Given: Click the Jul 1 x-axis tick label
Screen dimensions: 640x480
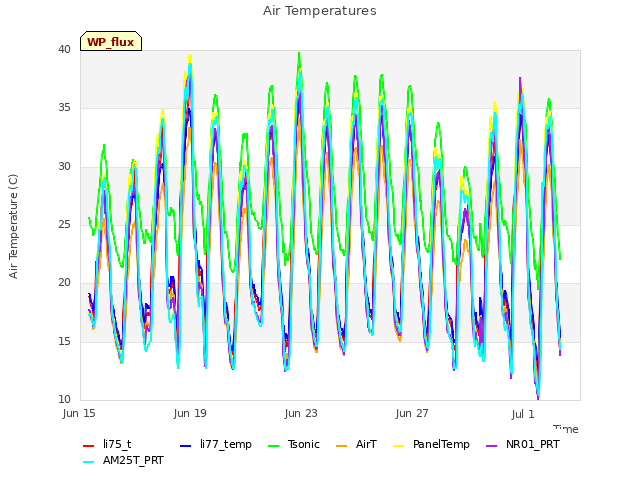Looking at the screenshot, I should click(523, 414).
